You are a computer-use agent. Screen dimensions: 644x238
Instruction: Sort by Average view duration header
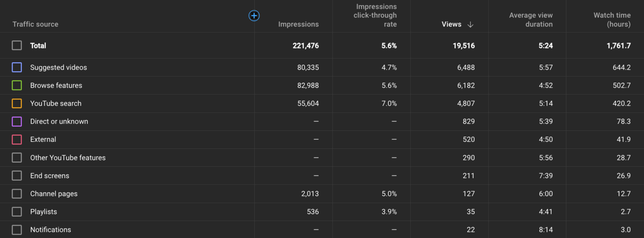coord(531,20)
